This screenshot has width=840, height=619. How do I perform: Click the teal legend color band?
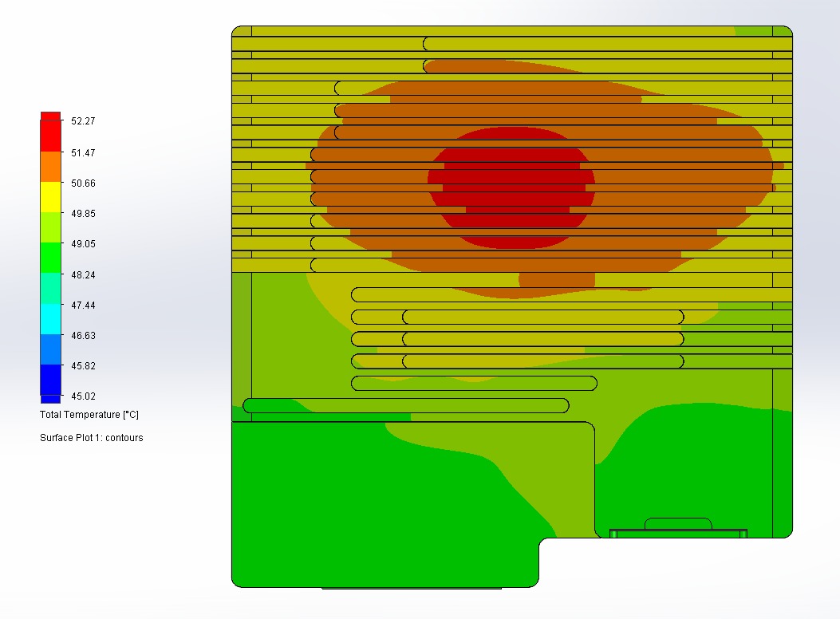coord(49,290)
